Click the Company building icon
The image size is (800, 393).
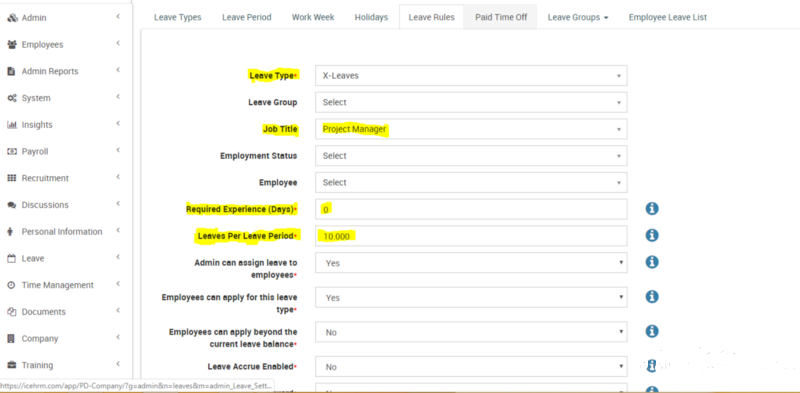(x=11, y=338)
